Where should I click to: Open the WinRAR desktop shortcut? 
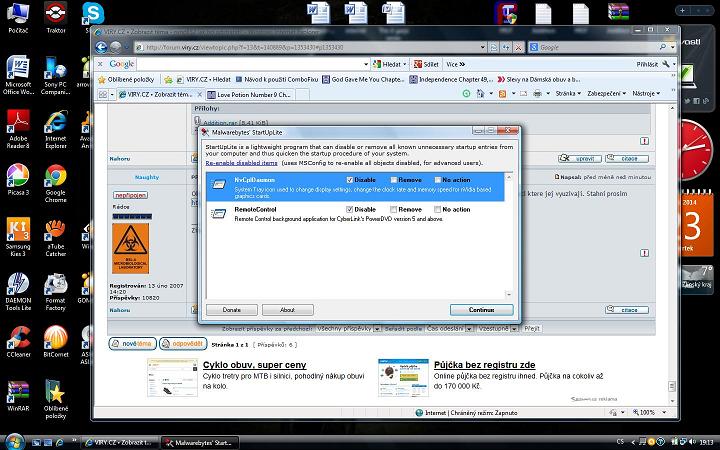click(x=18, y=391)
